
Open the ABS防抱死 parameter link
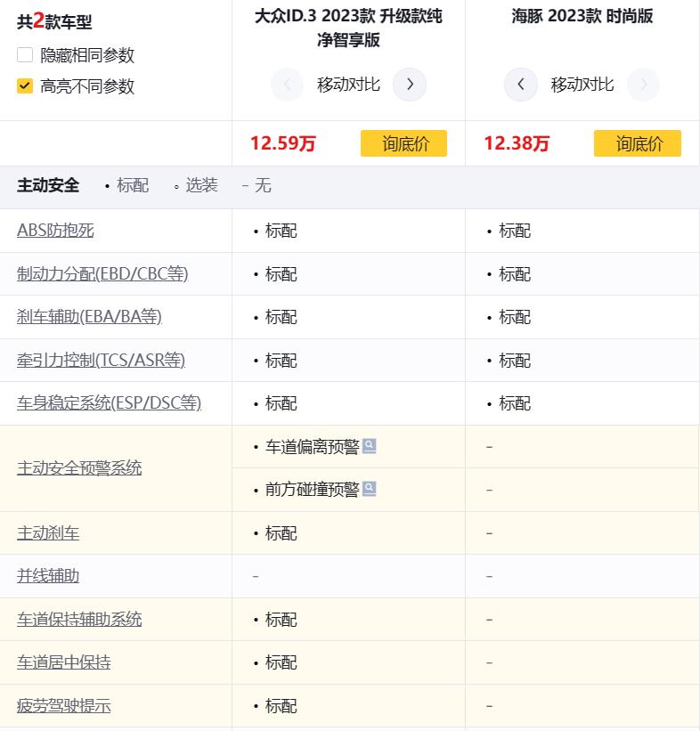pyautogui.click(x=55, y=231)
